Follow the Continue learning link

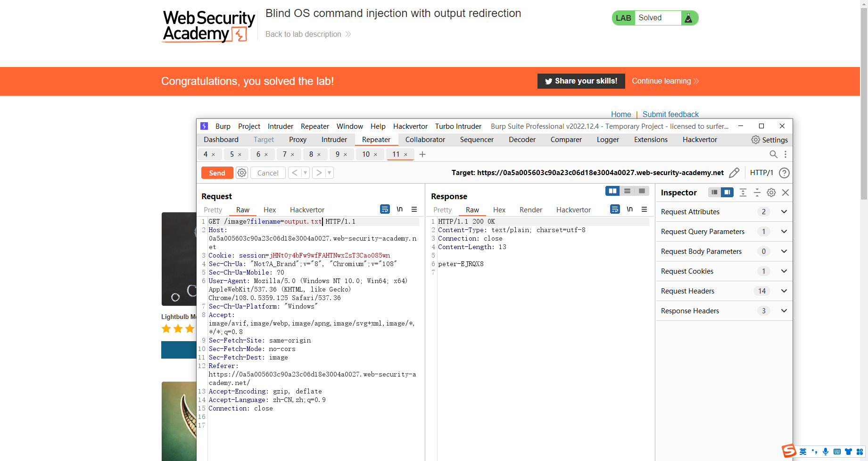[665, 81]
